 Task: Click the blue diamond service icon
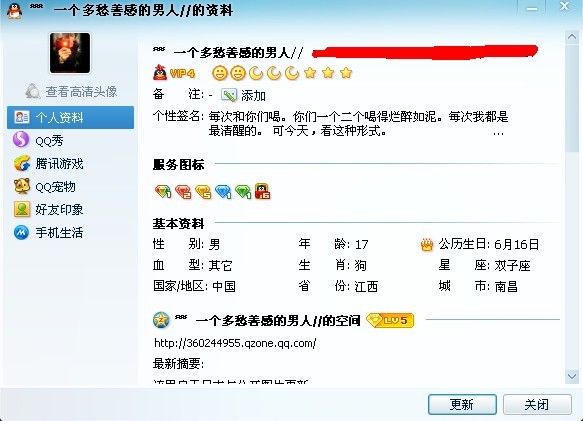pyautogui.click(x=223, y=192)
